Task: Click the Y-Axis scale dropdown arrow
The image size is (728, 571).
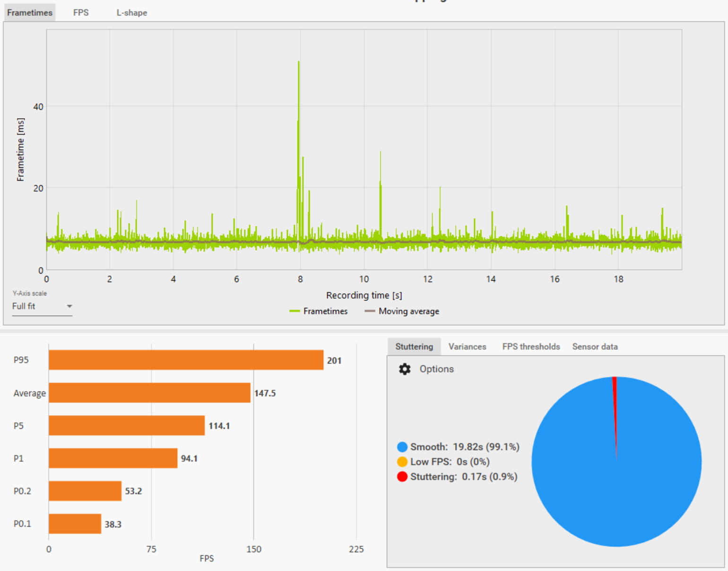Action: coord(69,306)
